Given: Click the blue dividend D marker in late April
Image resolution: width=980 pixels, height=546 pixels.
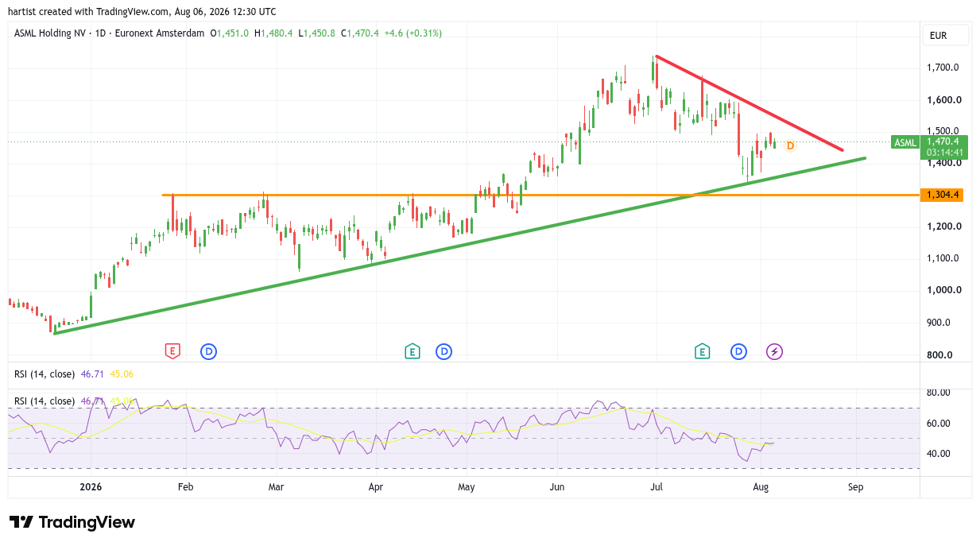Looking at the screenshot, I should click(x=444, y=351).
